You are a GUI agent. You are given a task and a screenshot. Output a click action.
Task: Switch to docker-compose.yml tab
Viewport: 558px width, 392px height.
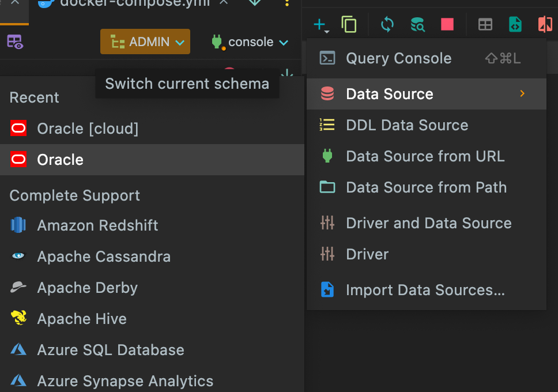(134, 3)
